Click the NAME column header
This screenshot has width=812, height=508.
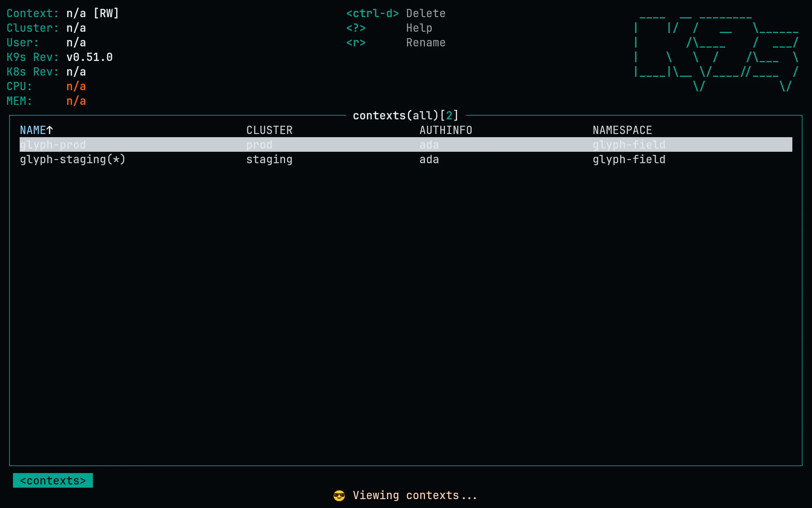coord(33,130)
